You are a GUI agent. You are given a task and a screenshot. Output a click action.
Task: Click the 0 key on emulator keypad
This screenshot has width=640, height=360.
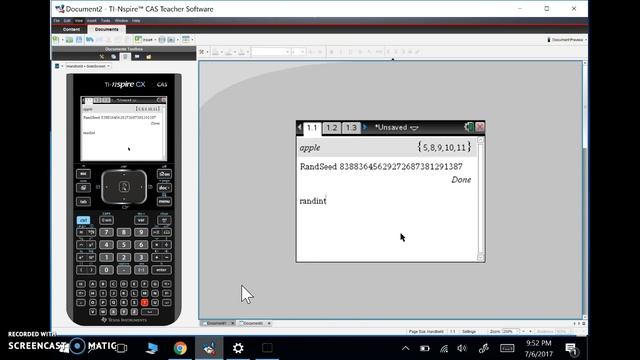pyautogui.click(x=106, y=270)
